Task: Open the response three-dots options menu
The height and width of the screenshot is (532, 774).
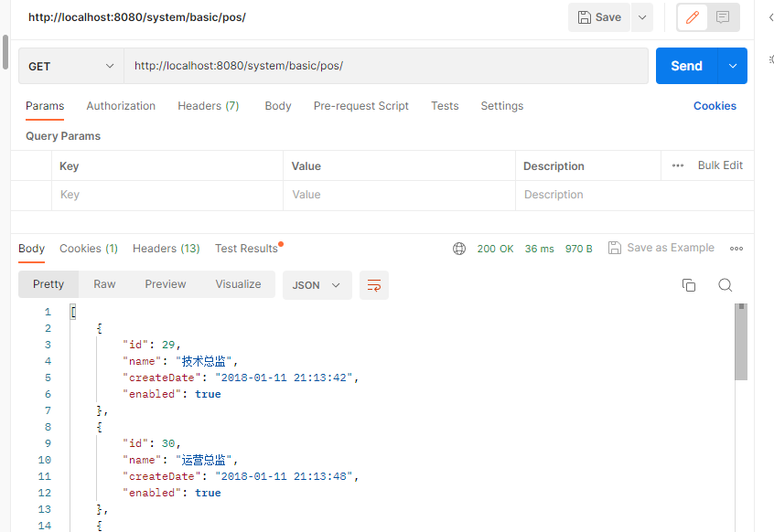Action: point(736,249)
